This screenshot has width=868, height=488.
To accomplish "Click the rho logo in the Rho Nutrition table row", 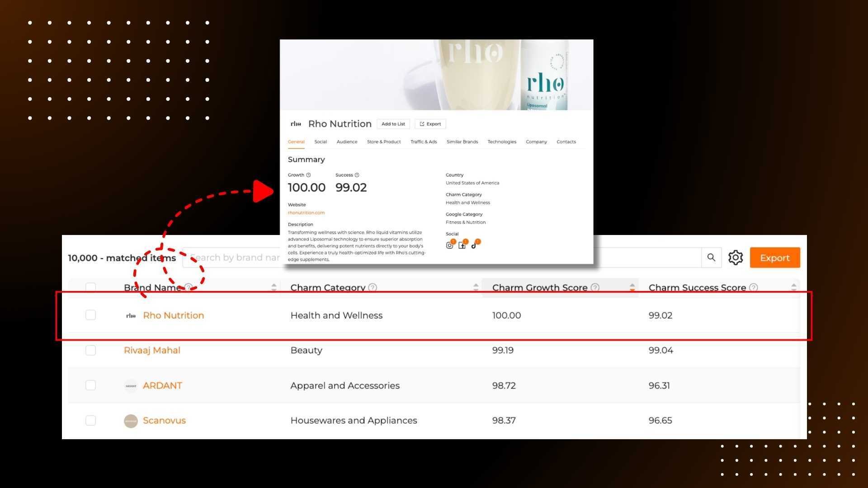I will 131,316.
